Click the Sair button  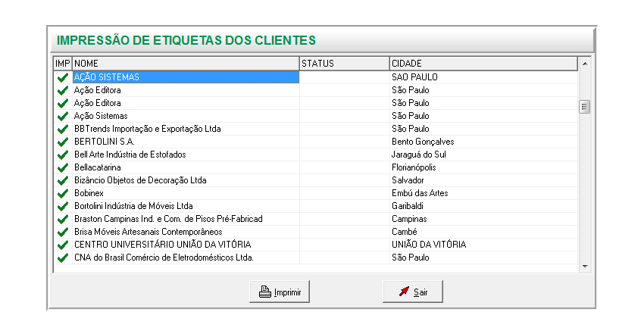point(413,292)
